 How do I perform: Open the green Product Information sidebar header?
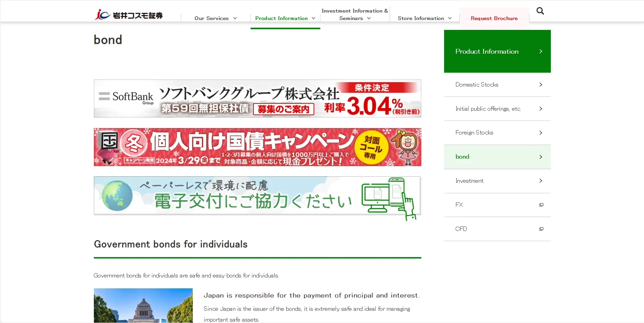(x=497, y=51)
